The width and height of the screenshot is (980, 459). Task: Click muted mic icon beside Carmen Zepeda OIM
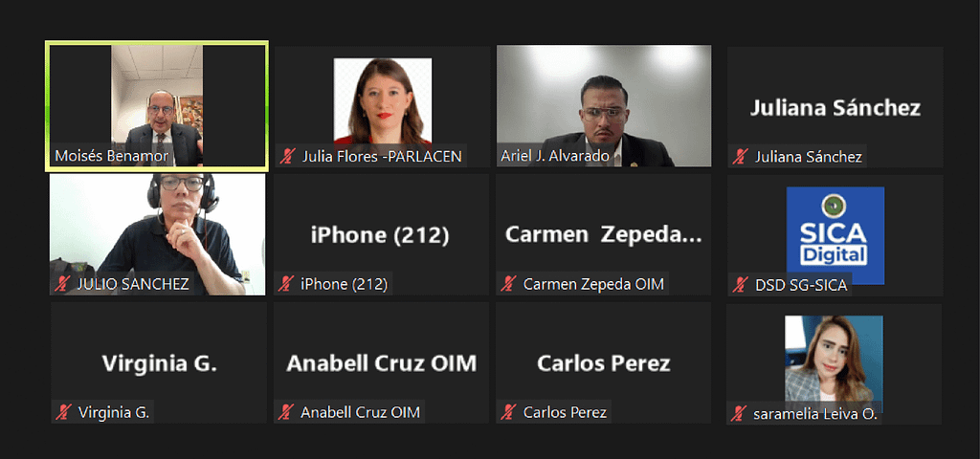coord(508,284)
